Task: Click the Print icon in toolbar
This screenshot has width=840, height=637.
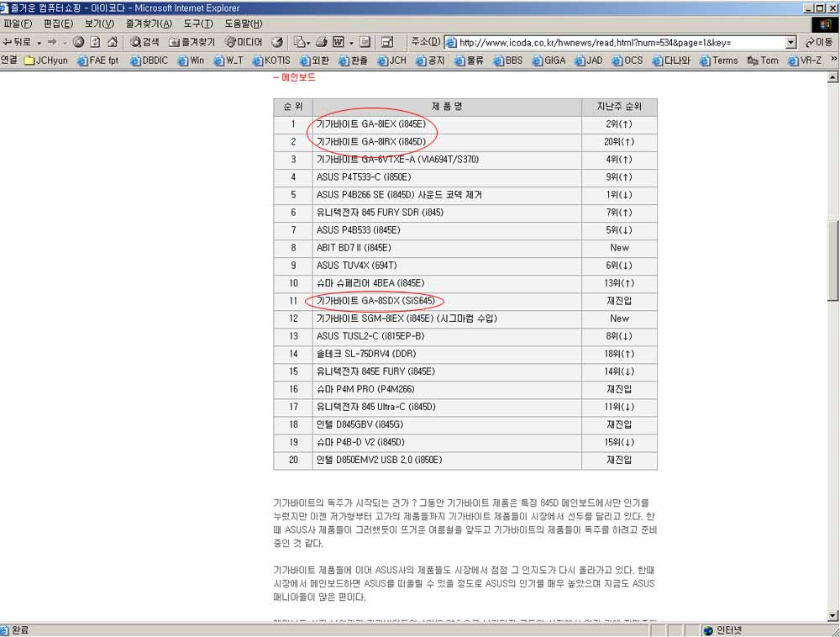Action: (x=322, y=42)
